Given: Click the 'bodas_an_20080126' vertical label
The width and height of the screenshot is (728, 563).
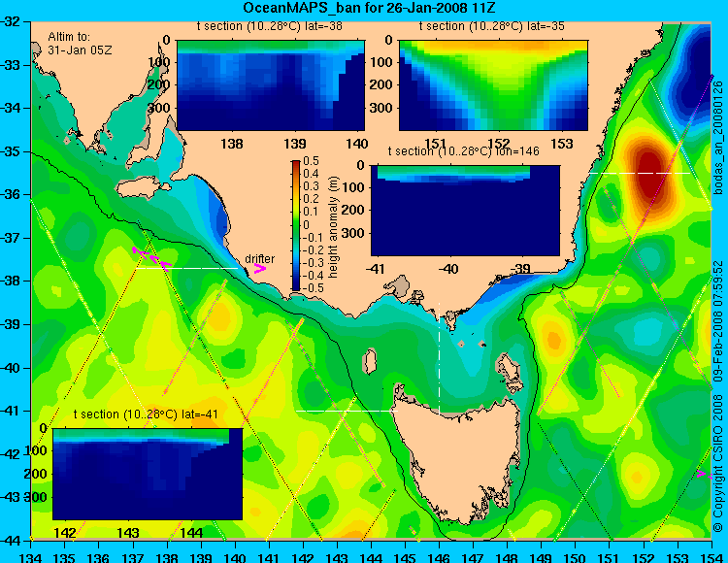Looking at the screenshot, I should coord(718,138).
